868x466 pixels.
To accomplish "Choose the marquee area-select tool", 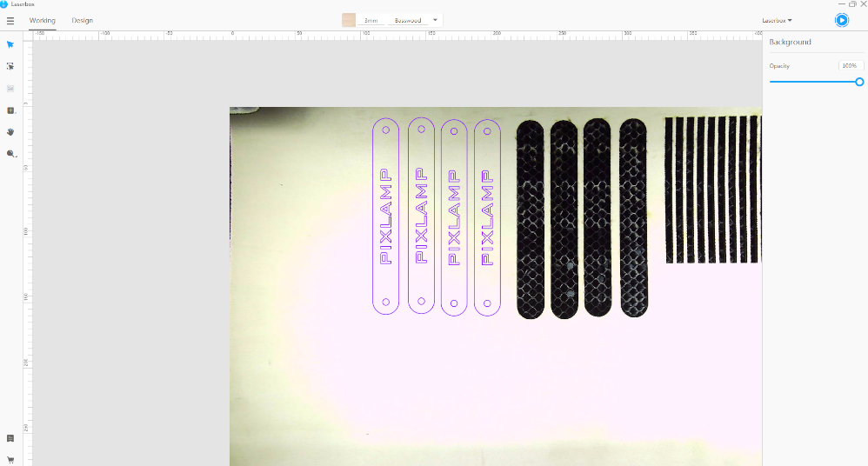I will (10, 66).
